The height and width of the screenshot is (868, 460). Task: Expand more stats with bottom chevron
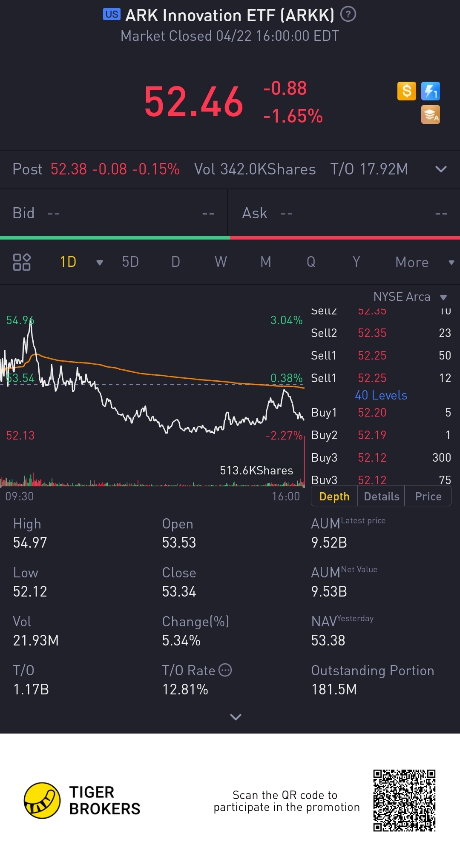(236, 717)
